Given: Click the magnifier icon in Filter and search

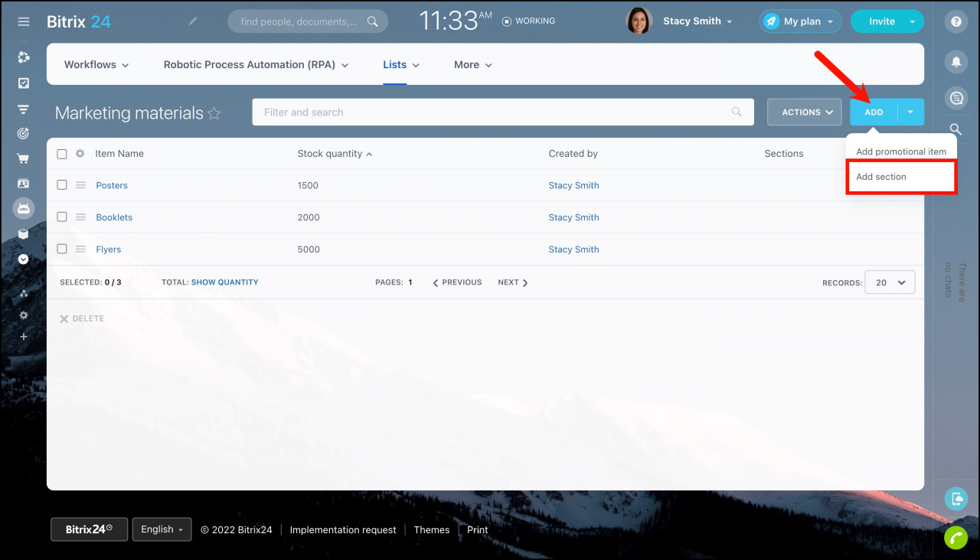Looking at the screenshot, I should pyautogui.click(x=737, y=112).
